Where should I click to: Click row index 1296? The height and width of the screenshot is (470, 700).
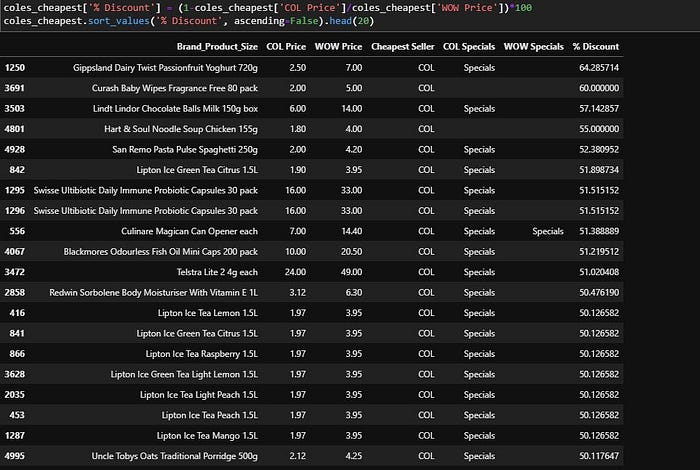click(15, 211)
